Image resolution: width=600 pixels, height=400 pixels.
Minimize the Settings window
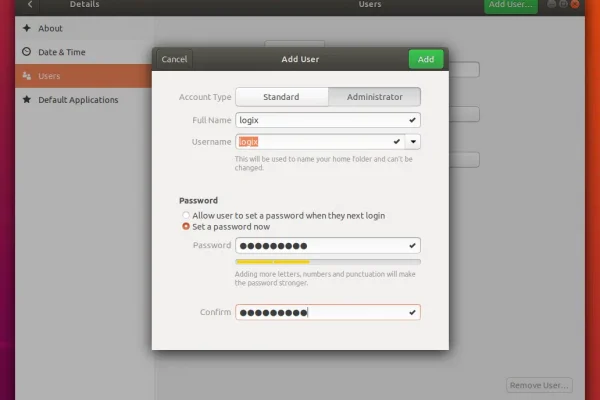[x=551, y=4]
